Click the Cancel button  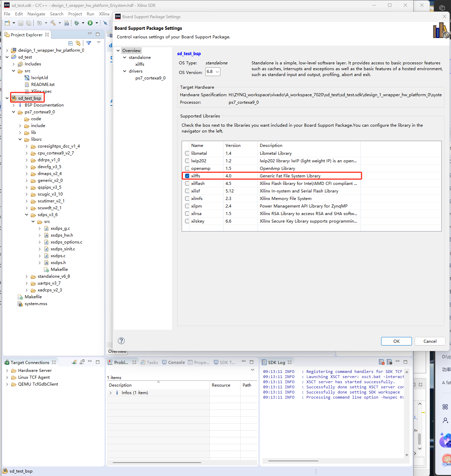pos(430,341)
